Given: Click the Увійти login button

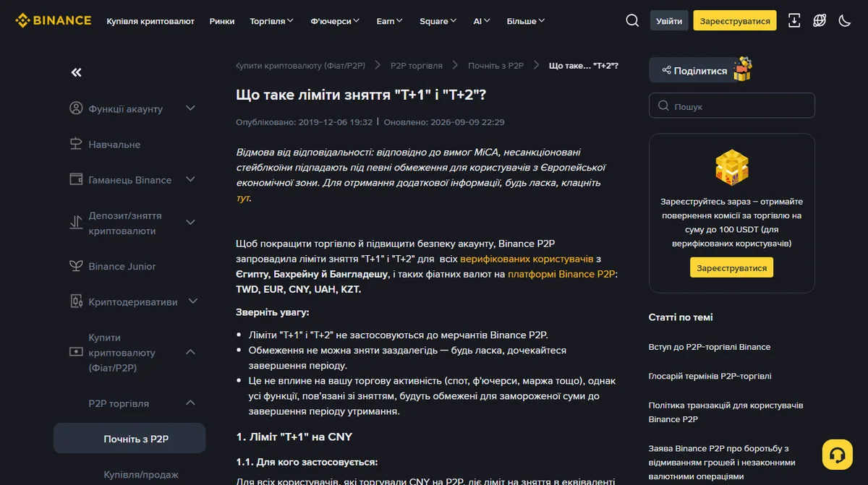Looking at the screenshot, I should click(669, 21).
